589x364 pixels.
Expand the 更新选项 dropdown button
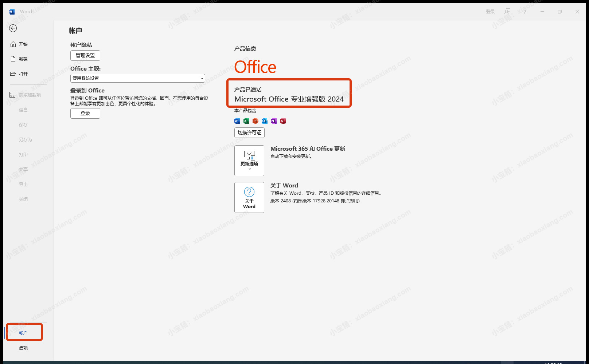point(249,161)
